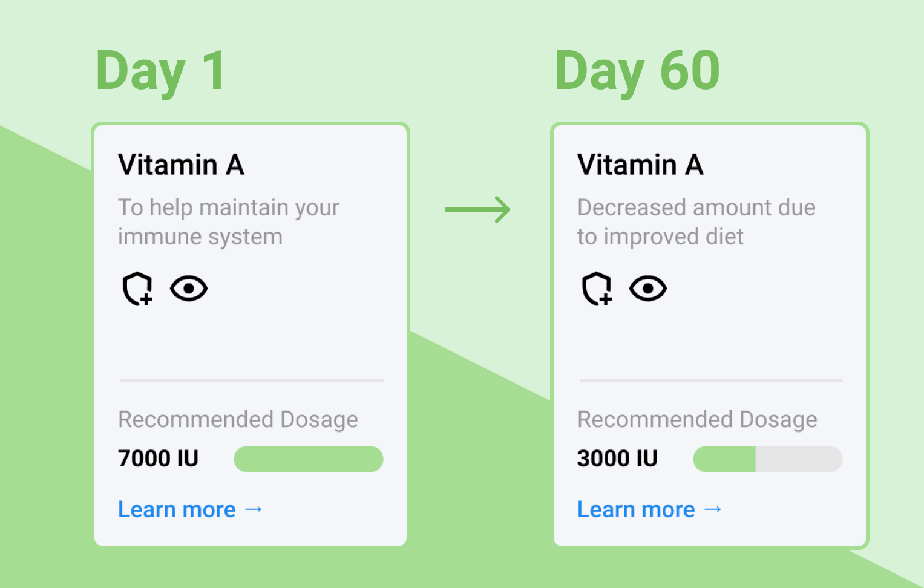Select Vitamin A title in Day 60 card
This screenshot has width=924, height=588.
(x=640, y=165)
